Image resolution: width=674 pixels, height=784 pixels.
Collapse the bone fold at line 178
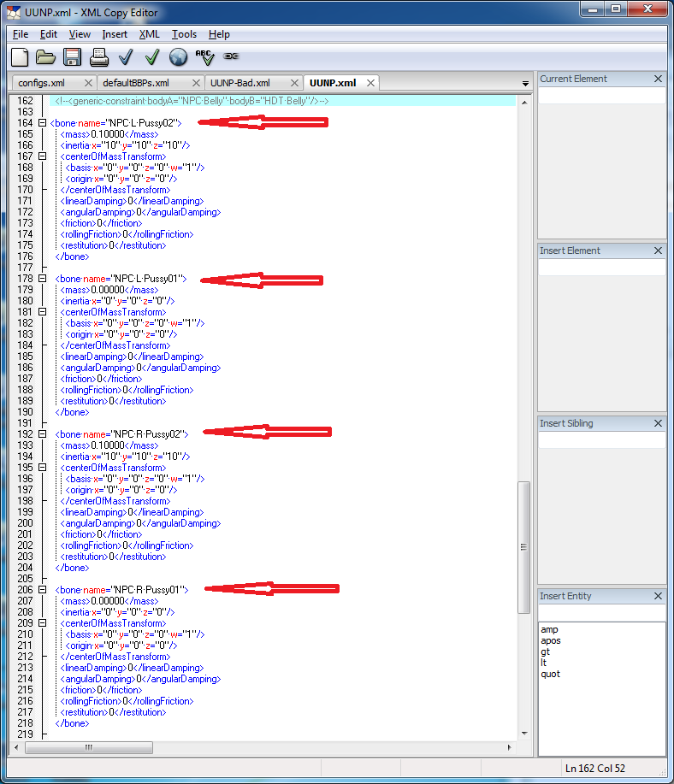(x=43, y=279)
